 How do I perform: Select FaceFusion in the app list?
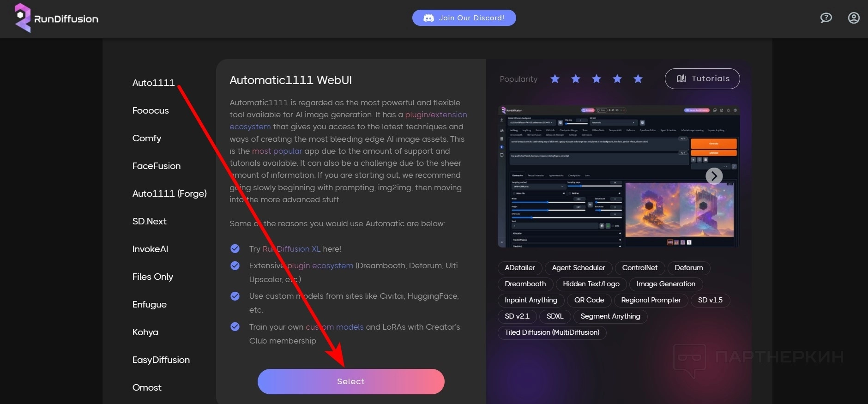point(157,166)
